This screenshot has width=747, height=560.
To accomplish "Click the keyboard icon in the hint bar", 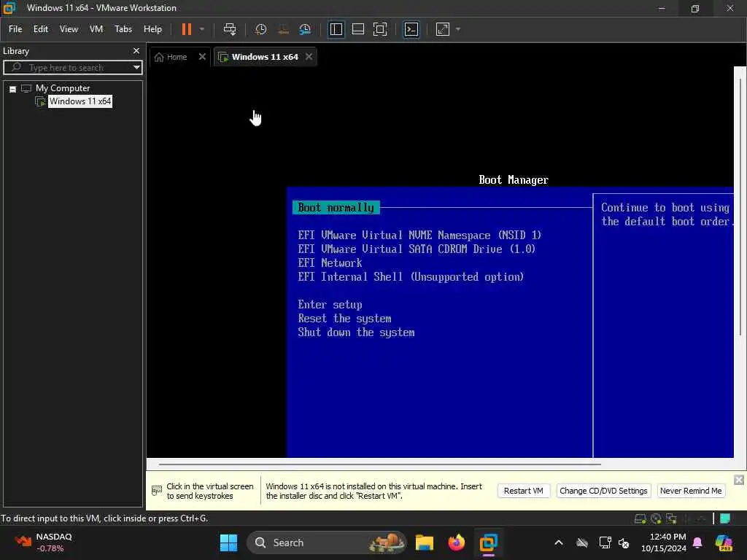I will [x=157, y=490].
